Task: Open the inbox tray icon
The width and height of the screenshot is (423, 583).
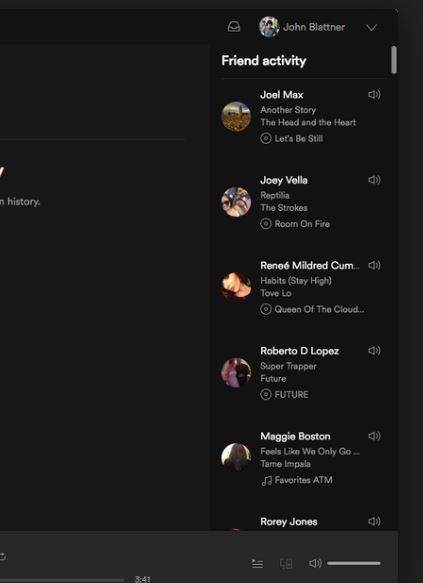Action: [x=234, y=27]
